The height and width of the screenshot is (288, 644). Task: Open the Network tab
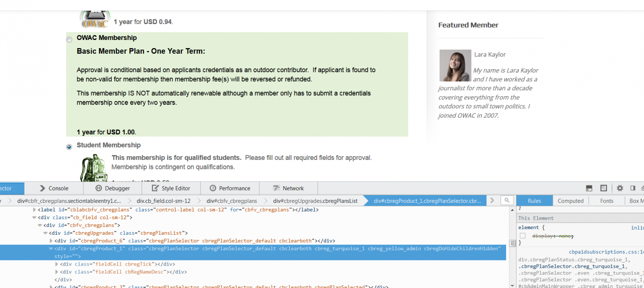tap(288, 188)
